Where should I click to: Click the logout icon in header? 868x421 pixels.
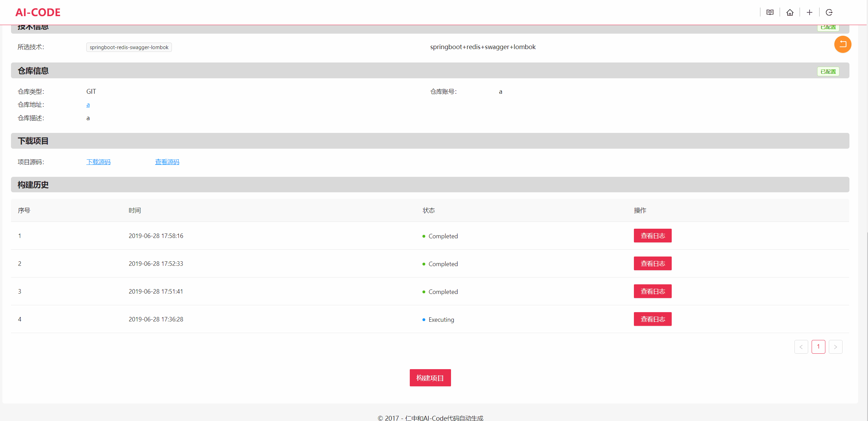[829, 12]
